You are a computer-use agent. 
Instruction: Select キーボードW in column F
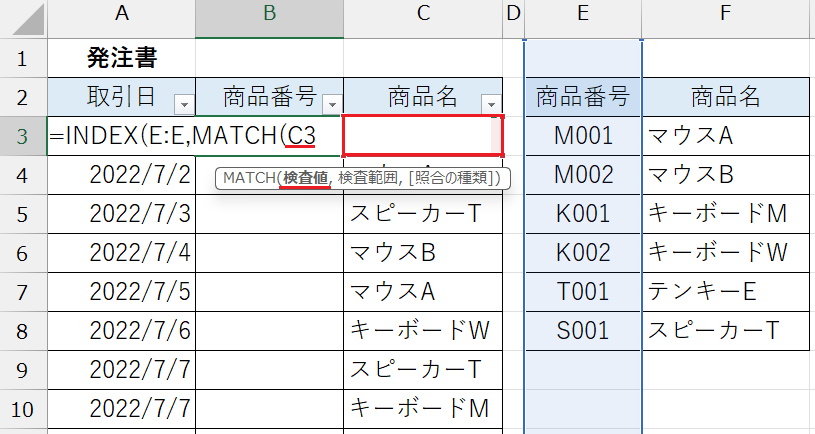click(x=726, y=253)
